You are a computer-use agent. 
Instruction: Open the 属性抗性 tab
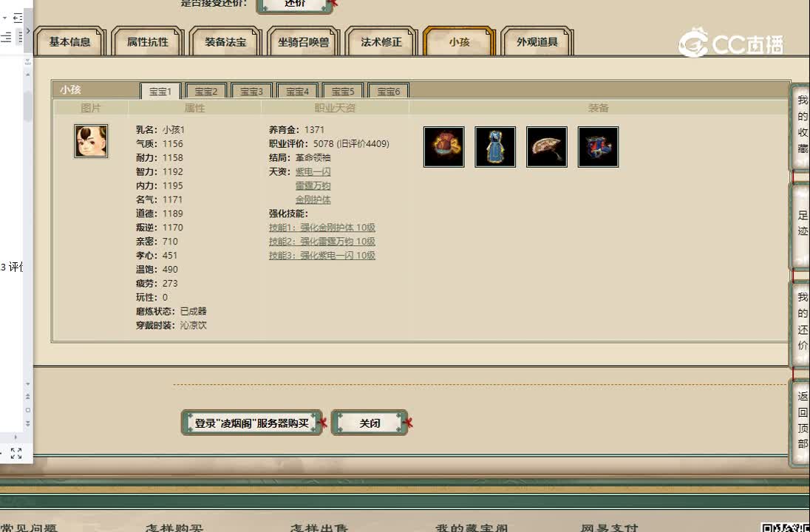pos(148,42)
